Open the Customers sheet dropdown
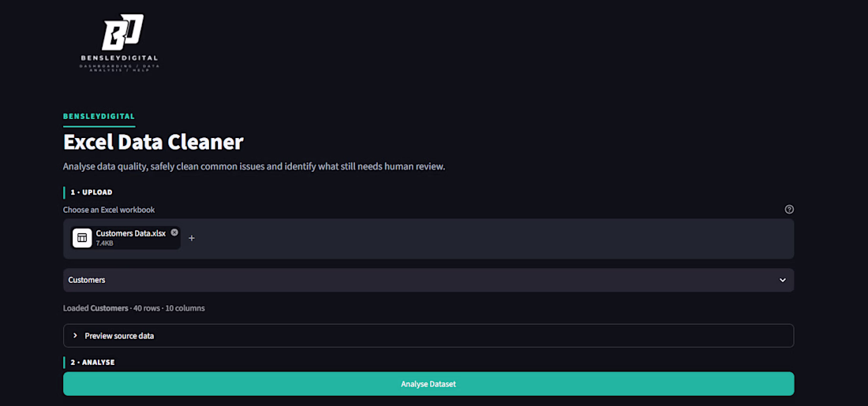 click(428, 280)
